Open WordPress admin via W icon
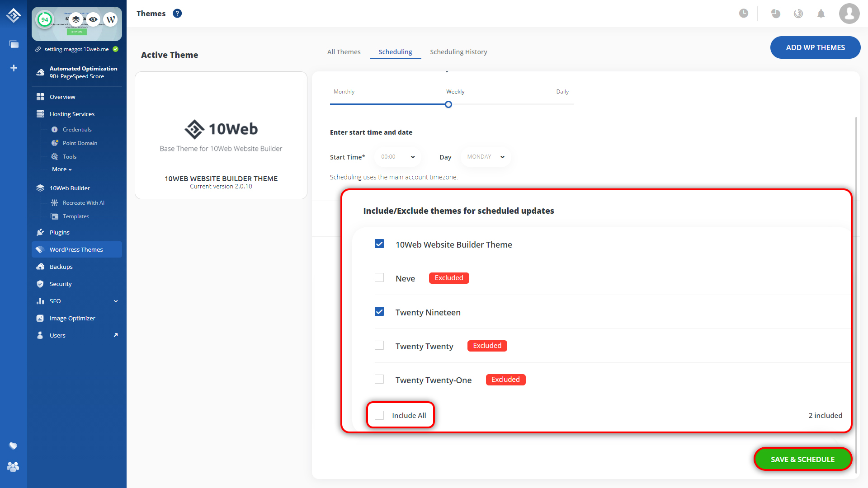Image resolution: width=868 pixels, height=488 pixels. pyautogui.click(x=110, y=19)
